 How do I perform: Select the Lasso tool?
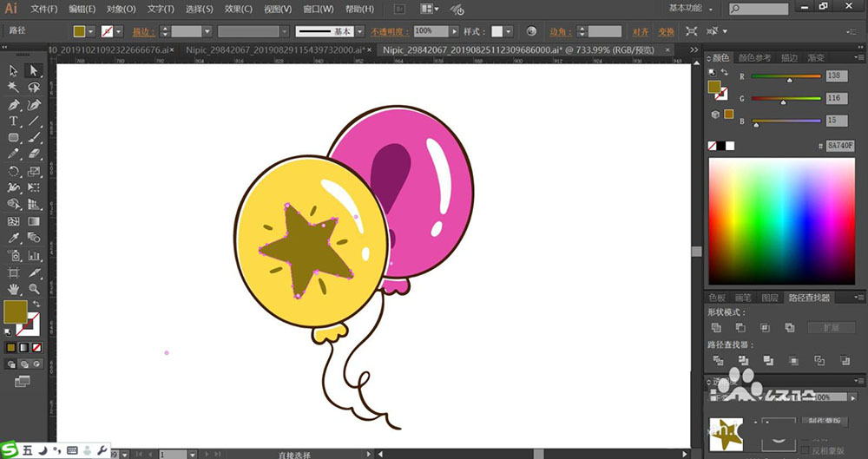(x=34, y=88)
